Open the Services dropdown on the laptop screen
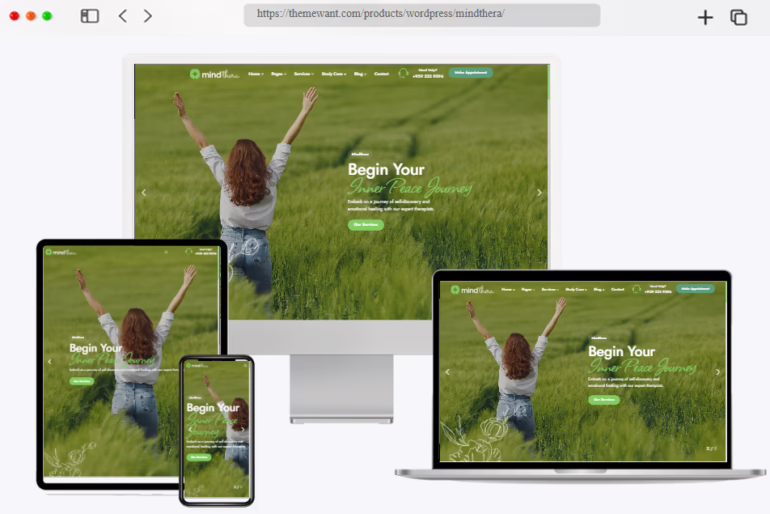The image size is (770, 514). click(x=550, y=290)
